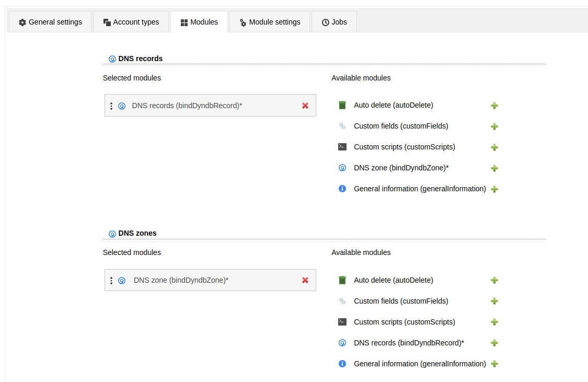Remove DNS records (bindDyndbRecord) selected module
Screen dimensions: 588x382
click(x=305, y=106)
